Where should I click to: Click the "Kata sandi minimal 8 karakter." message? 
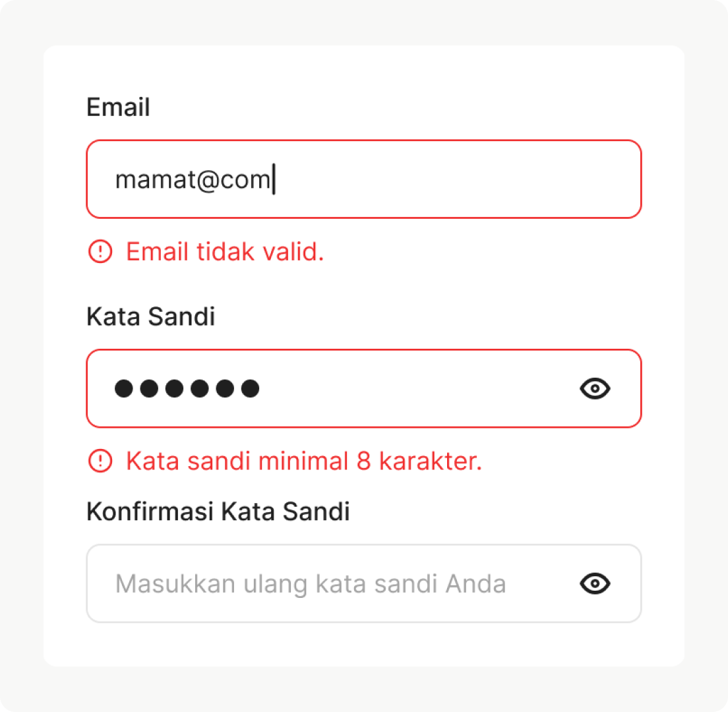tap(304, 461)
